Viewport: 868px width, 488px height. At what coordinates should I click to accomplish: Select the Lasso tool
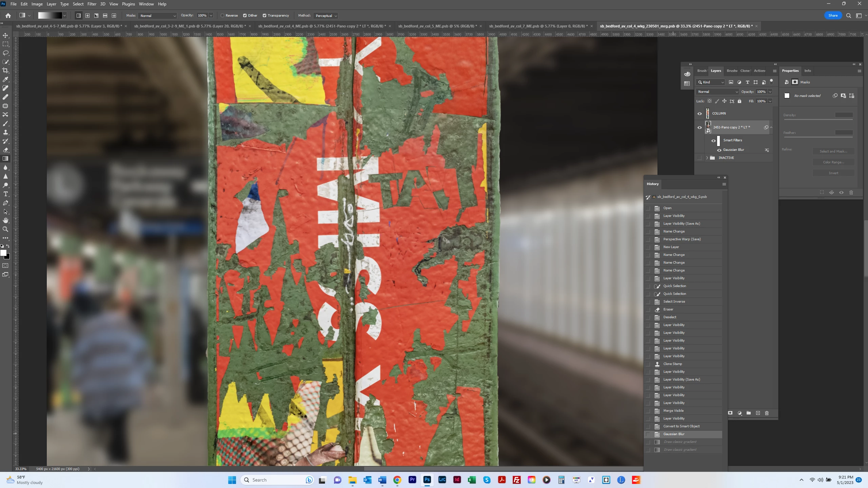5,53
